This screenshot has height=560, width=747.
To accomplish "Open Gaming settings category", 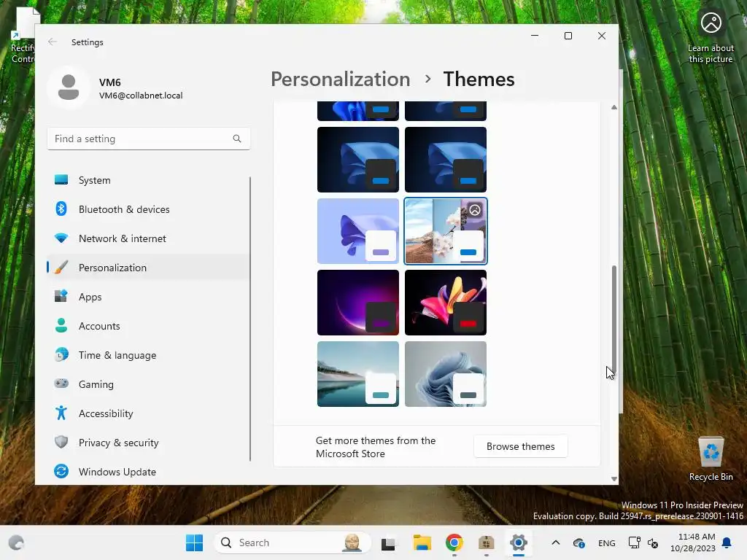I will point(147,384).
